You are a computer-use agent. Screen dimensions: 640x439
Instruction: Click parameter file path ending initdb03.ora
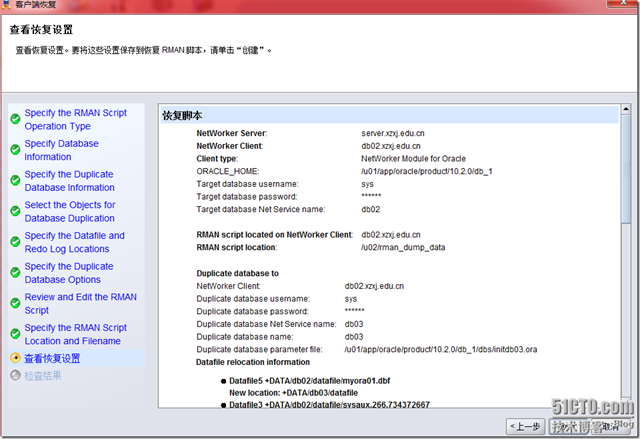[441, 349]
